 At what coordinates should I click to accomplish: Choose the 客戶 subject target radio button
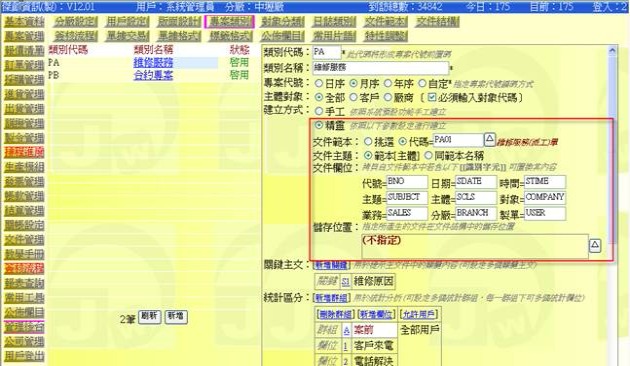coord(353,97)
